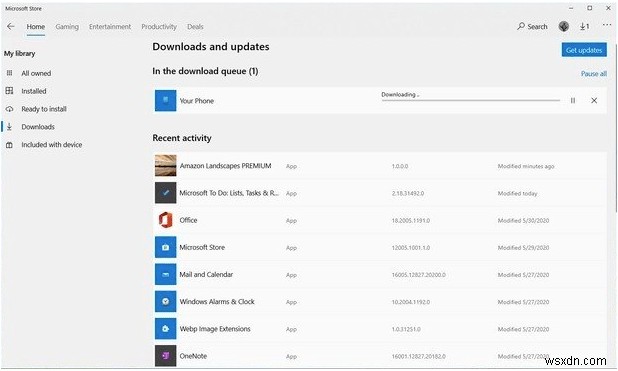Click the Get updates button
This screenshot has width=618, height=371.
[x=584, y=50]
